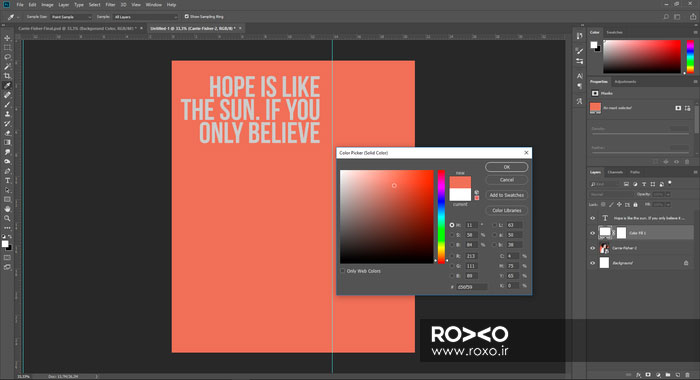The width and height of the screenshot is (700, 380).
Task: Select the History Brush tool
Action: pyautogui.click(x=7, y=123)
